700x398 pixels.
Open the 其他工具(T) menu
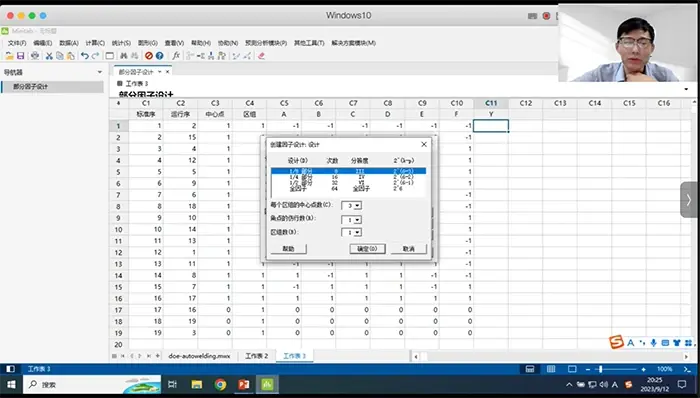point(309,43)
